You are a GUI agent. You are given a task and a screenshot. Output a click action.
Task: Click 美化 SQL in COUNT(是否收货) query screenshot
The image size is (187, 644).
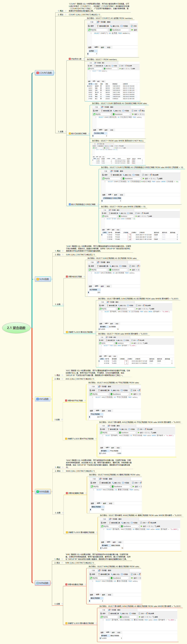pyautogui.click(x=117, y=110)
